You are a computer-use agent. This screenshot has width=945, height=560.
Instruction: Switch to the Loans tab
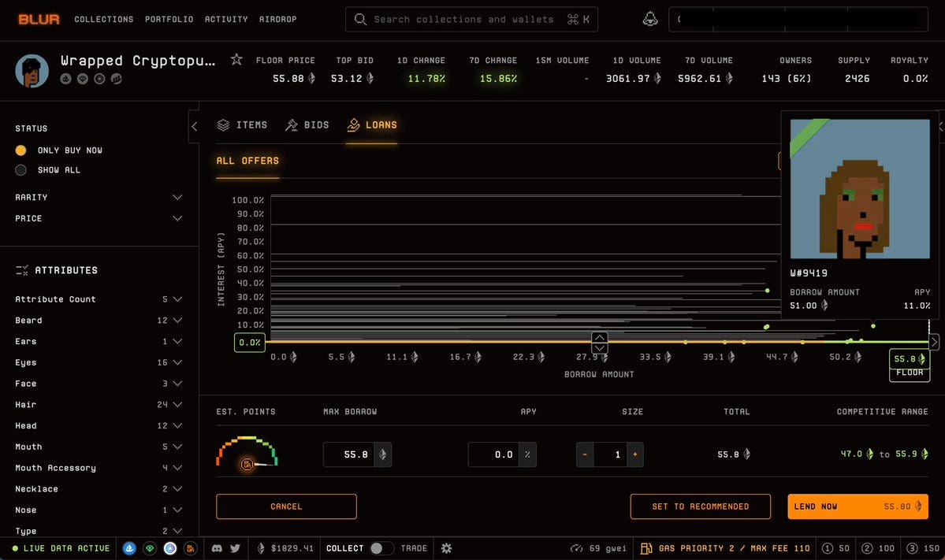click(372, 125)
